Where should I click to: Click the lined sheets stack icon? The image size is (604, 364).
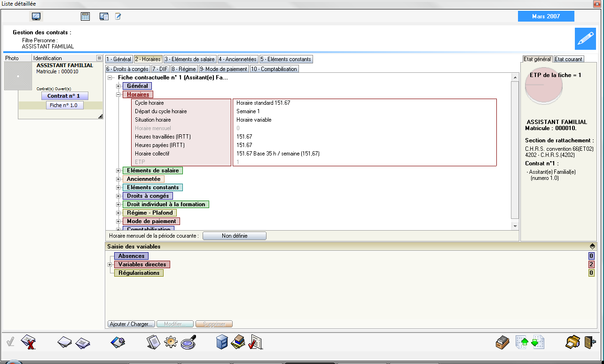point(83,342)
